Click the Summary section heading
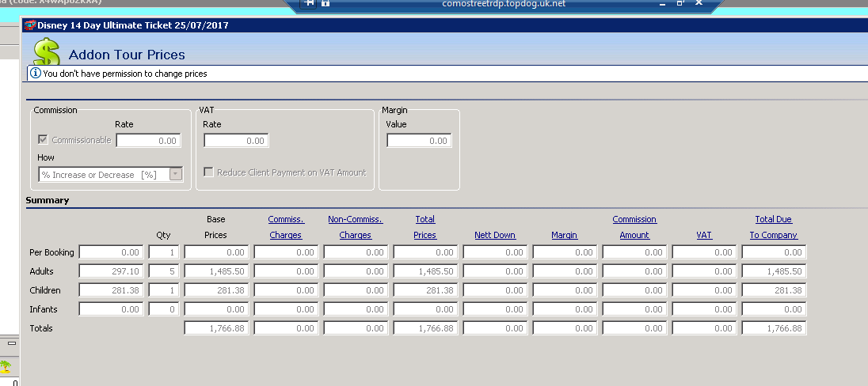 (47, 200)
